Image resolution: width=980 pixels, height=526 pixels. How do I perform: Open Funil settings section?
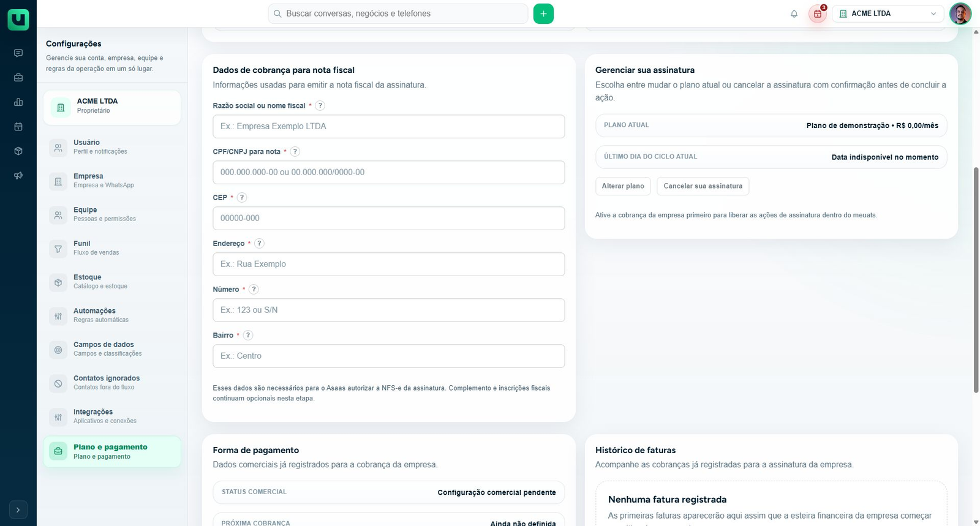click(112, 248)
